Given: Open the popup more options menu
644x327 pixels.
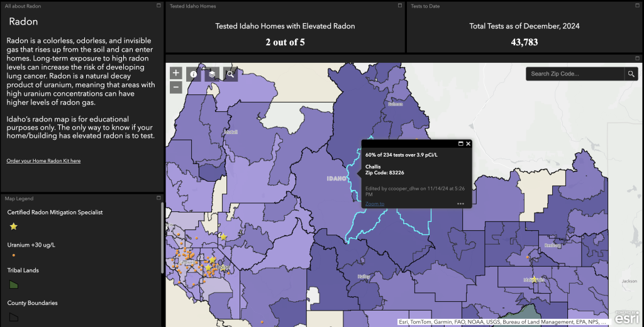Looking at the screenshot, I should pyautogui.click(x=460, y=204).
